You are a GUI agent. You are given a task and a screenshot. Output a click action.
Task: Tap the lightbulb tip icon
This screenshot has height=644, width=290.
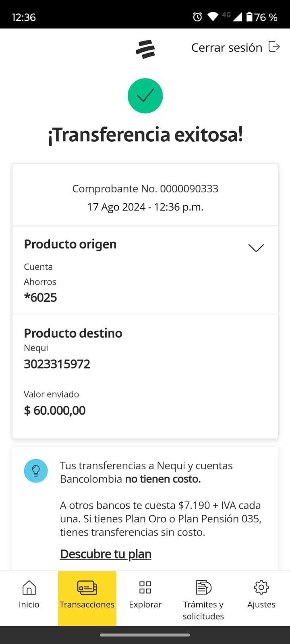click(x=36, y=471)
